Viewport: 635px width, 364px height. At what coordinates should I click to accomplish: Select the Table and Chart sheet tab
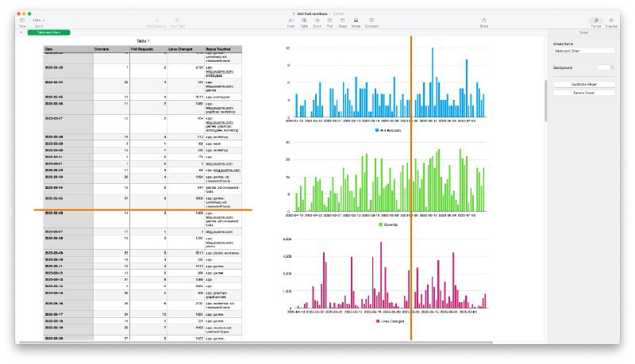pyautogui.click(x=49, y=33)
